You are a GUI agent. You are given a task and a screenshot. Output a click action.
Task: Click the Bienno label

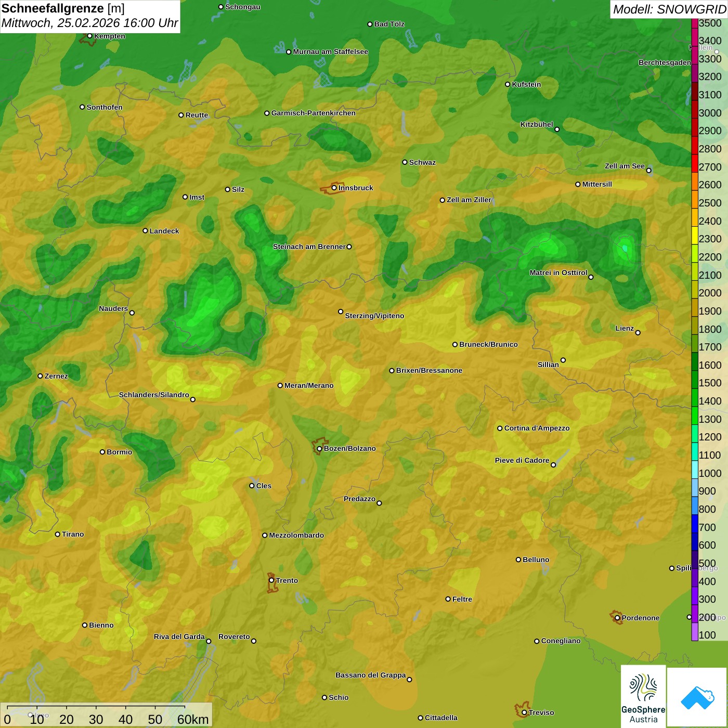(101, 625)
